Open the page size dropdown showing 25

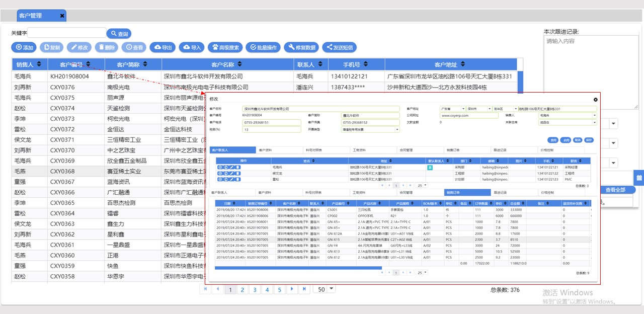click(424, 184)
